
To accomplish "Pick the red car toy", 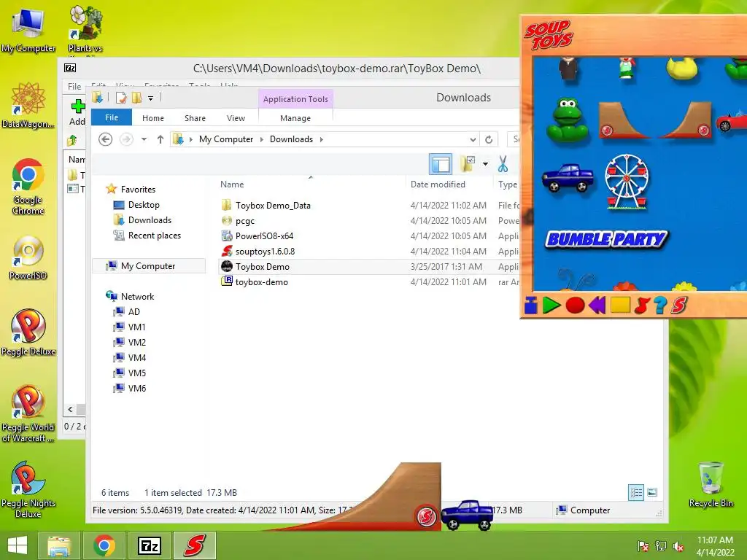I will tap(731, 120).
